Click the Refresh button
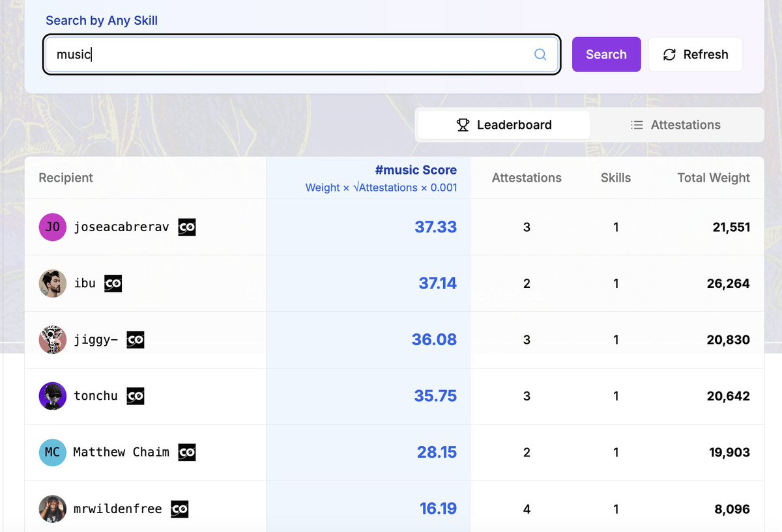This screenshot has height=532, width=782. coord(695,55)
